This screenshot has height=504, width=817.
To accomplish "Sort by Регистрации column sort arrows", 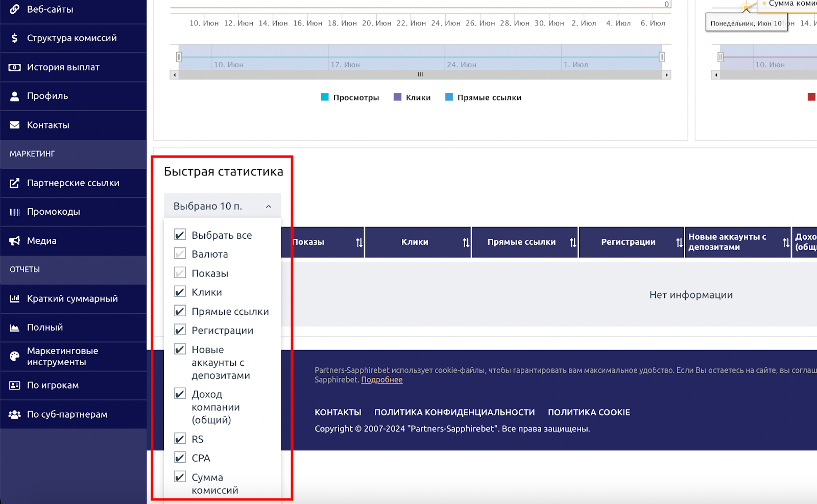I will coord(679,243).
